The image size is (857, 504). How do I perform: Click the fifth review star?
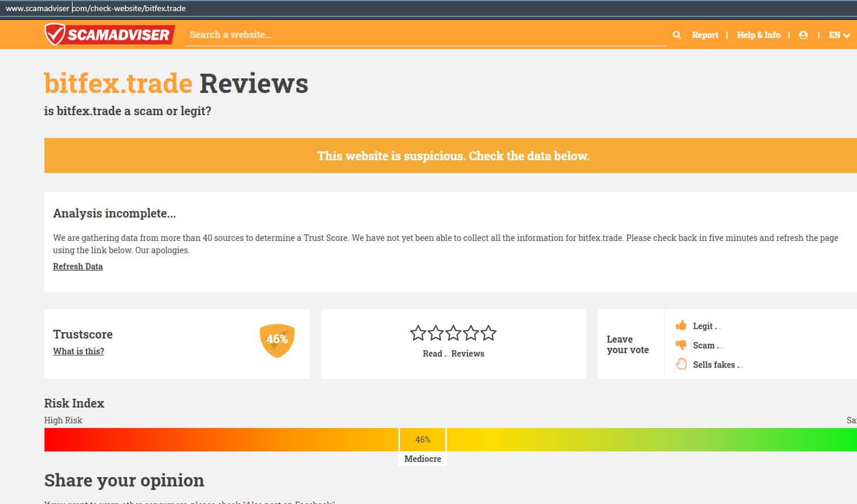click(488, 333)
